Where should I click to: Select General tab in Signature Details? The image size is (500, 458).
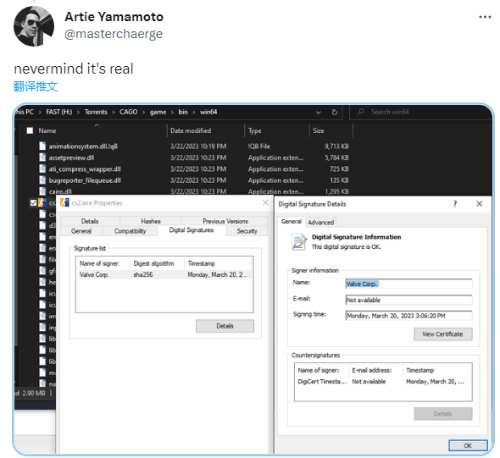291,221
